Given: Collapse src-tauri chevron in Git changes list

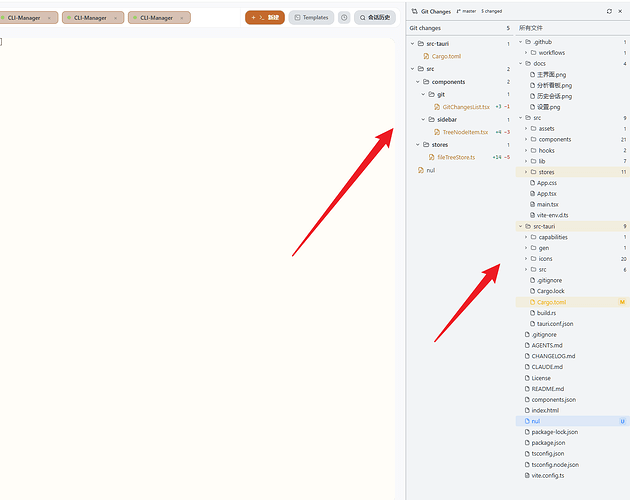Looking at the screenshot, I should click(412, 43).
